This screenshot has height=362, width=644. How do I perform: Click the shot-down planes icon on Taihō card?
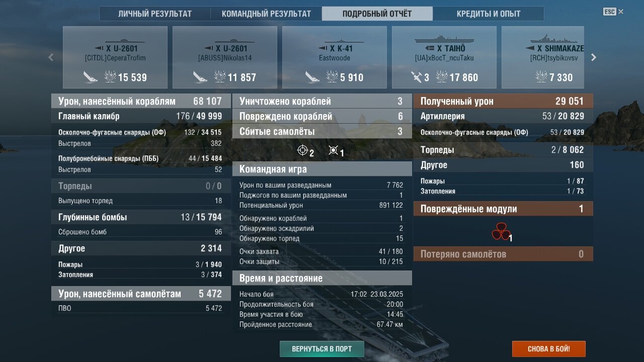417,77
